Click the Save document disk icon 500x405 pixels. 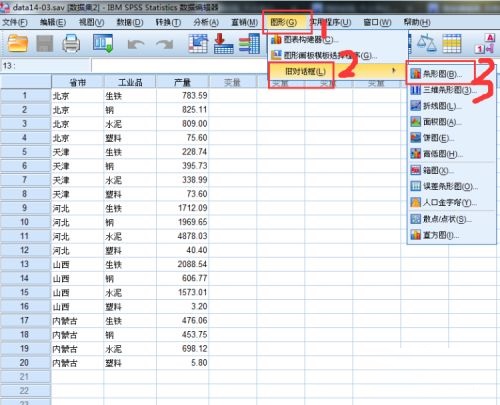[45, 43]
